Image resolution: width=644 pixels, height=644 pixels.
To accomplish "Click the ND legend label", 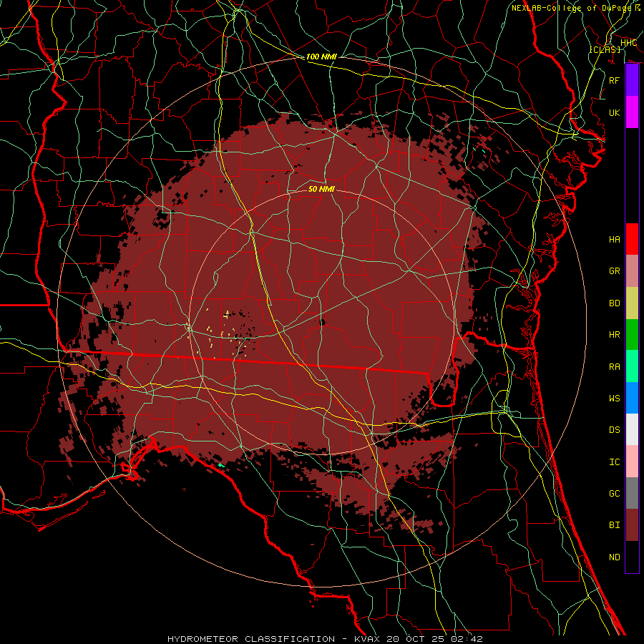I will tap(614, 557).
